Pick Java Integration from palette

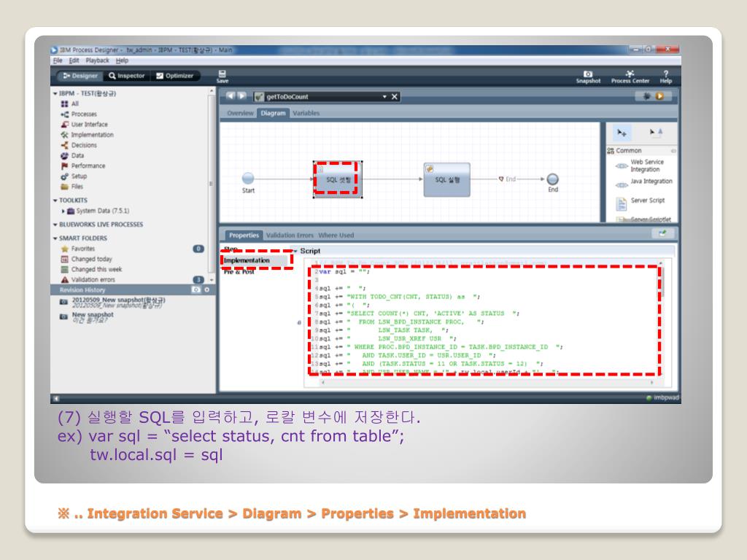(x=643, y=183)
